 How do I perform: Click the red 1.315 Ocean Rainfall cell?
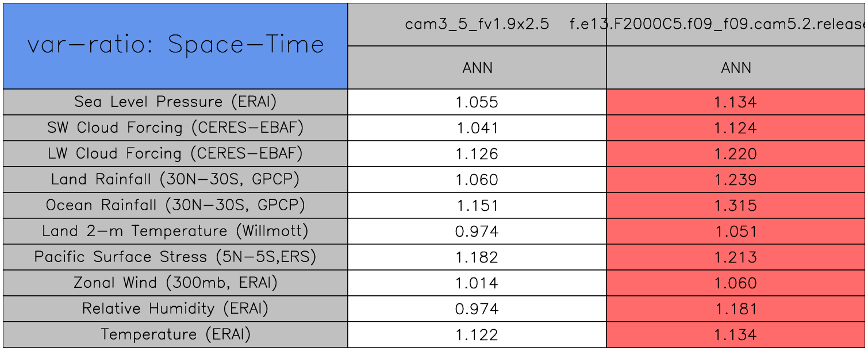tap(736, 206)
